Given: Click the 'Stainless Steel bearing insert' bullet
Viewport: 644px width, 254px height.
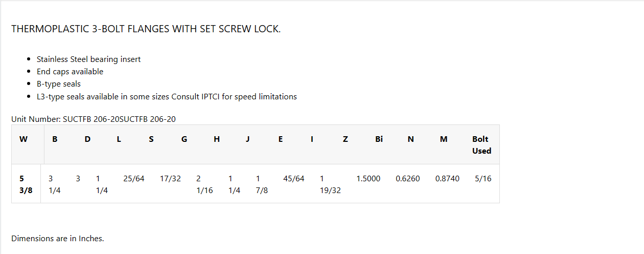Looking at the screenshot, I should [x=88, y=59].
